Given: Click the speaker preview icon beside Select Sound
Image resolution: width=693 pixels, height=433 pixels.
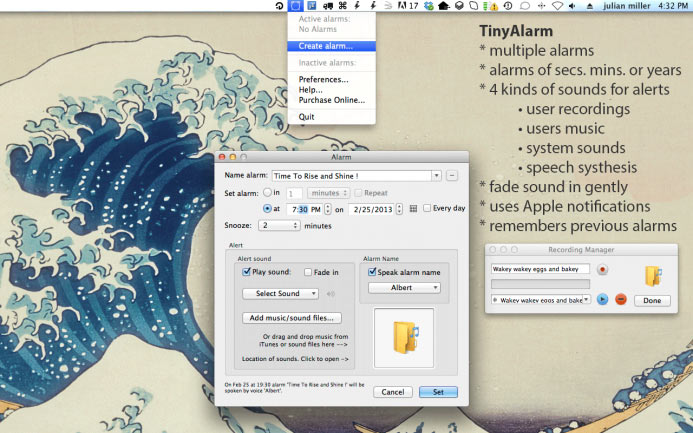Looking at the screenshot, I should click(331, 293).
